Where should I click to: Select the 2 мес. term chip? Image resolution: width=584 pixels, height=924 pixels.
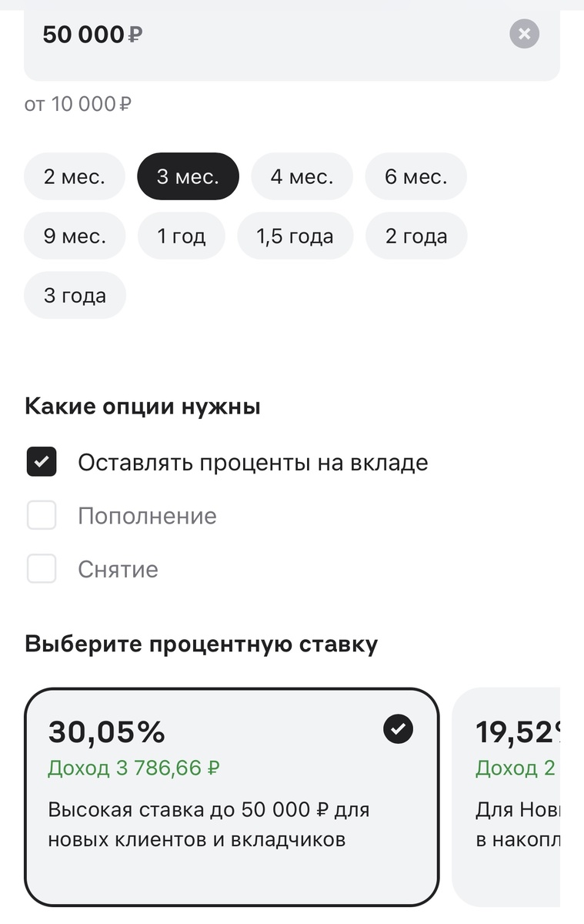74,176
